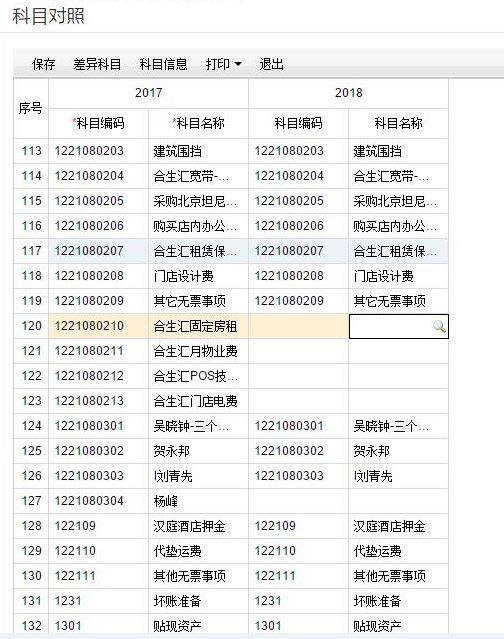Image resolution: width=504 pixels, height=639 pixels.
Task: Click 2017 code 1221080302
Action: (x=89, y=451)
